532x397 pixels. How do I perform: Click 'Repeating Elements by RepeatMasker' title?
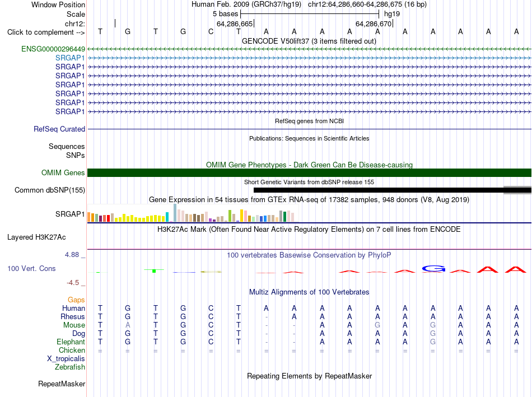point(310,376)
